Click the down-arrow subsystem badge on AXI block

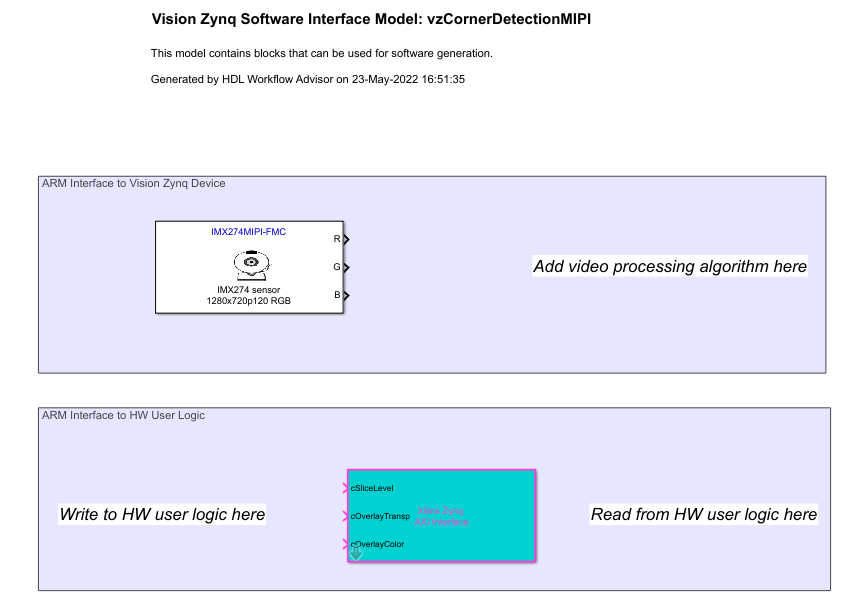pos(356,552)
